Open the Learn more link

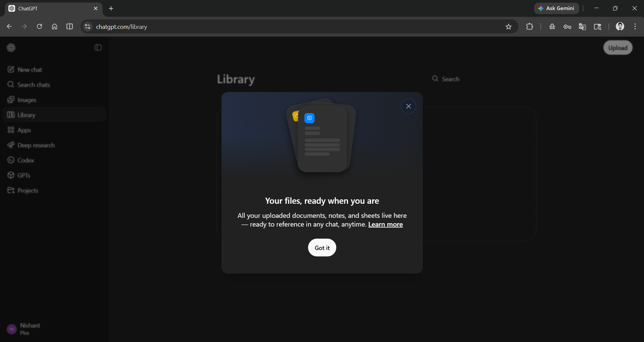(385, 224)
